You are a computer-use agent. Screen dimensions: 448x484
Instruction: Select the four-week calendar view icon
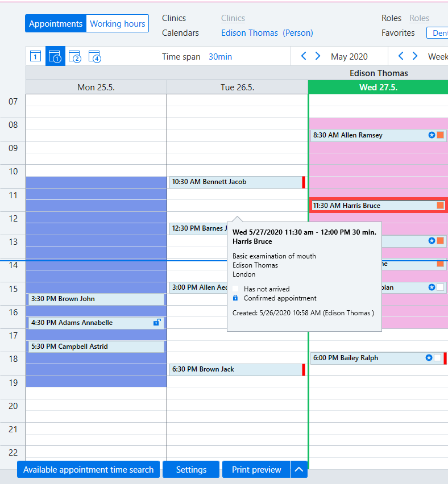pos(94,56)
